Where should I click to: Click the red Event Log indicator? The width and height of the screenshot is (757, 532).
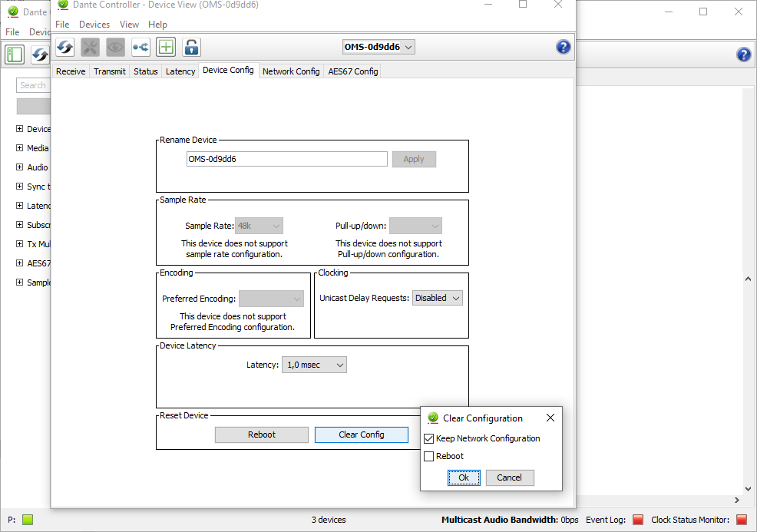(637, 520)
